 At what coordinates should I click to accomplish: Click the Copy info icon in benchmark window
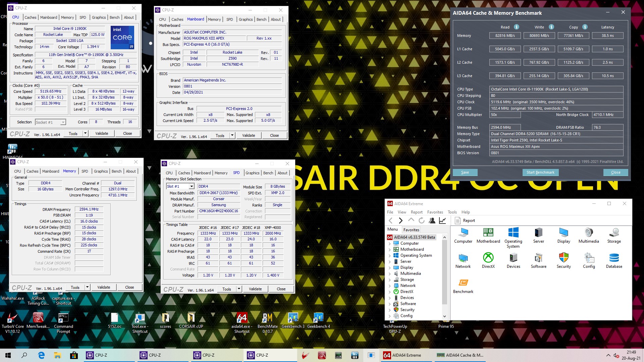tap(585, 27)
